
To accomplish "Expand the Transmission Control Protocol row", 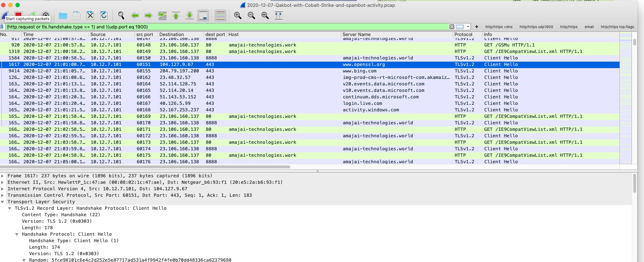I will click(x=3, y=195).
